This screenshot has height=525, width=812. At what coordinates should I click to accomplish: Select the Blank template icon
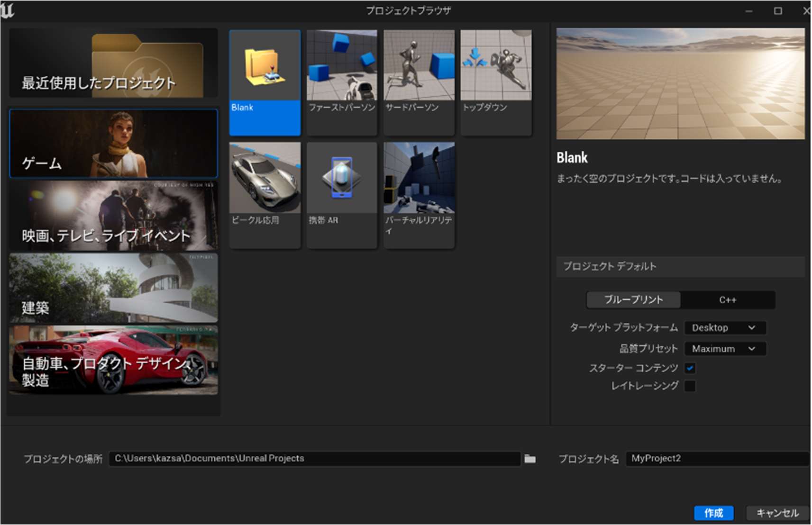[x=265, y=66]
